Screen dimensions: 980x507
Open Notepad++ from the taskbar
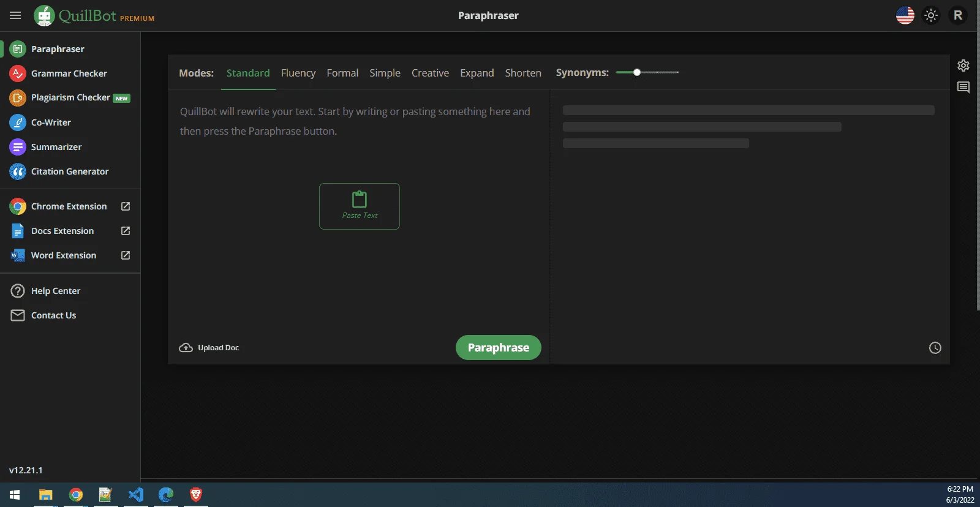(x=106, y=495)
